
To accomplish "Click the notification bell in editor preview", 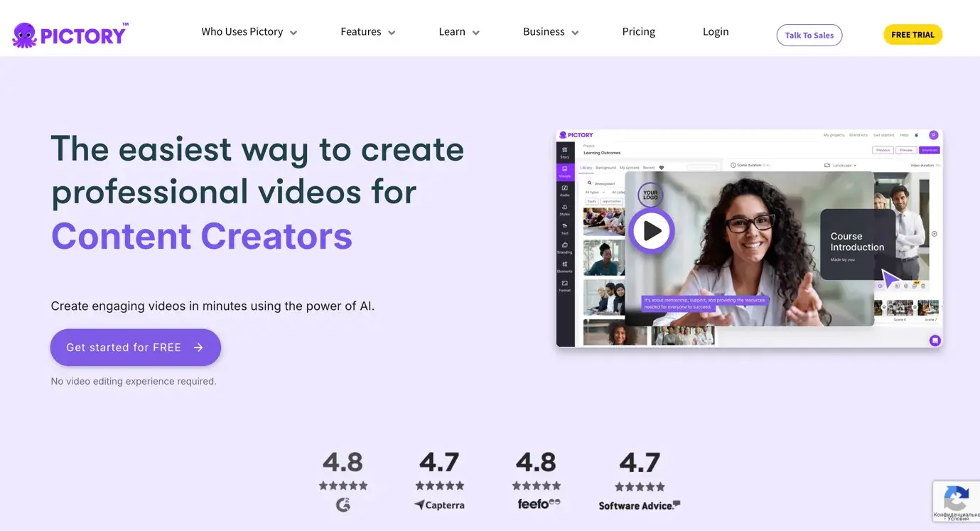I will 917,135.
